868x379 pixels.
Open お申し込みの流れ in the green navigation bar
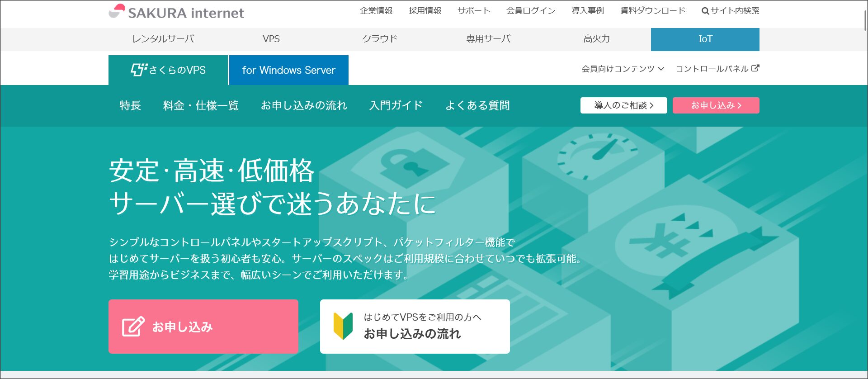click(304, 105)
